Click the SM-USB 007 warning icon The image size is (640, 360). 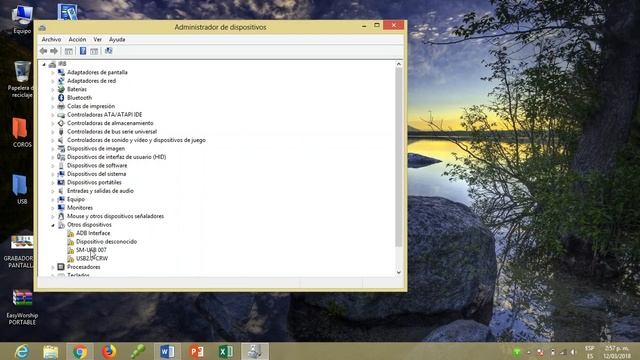(x=71, y=250)
